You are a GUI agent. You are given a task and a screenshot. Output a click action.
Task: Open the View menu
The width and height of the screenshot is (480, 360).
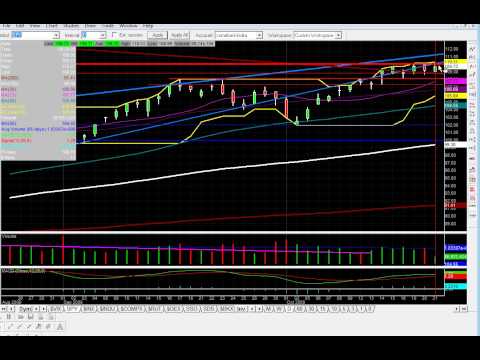tap(35, 26)
